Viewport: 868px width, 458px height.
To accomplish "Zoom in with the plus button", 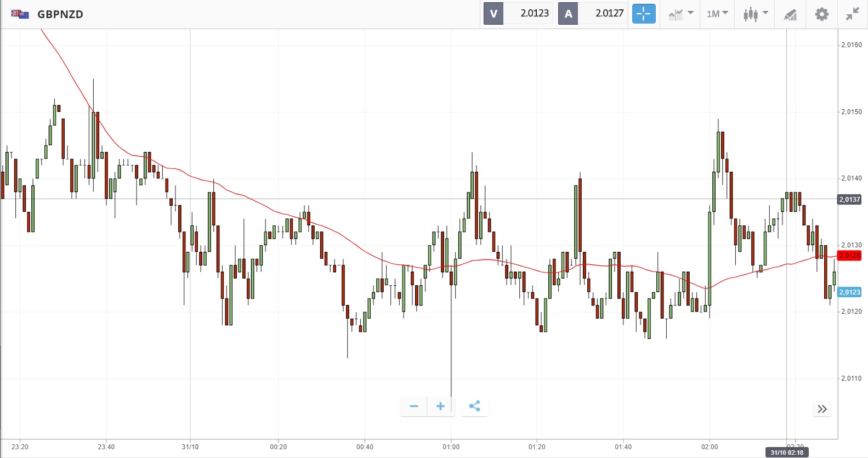I will 440,406.
